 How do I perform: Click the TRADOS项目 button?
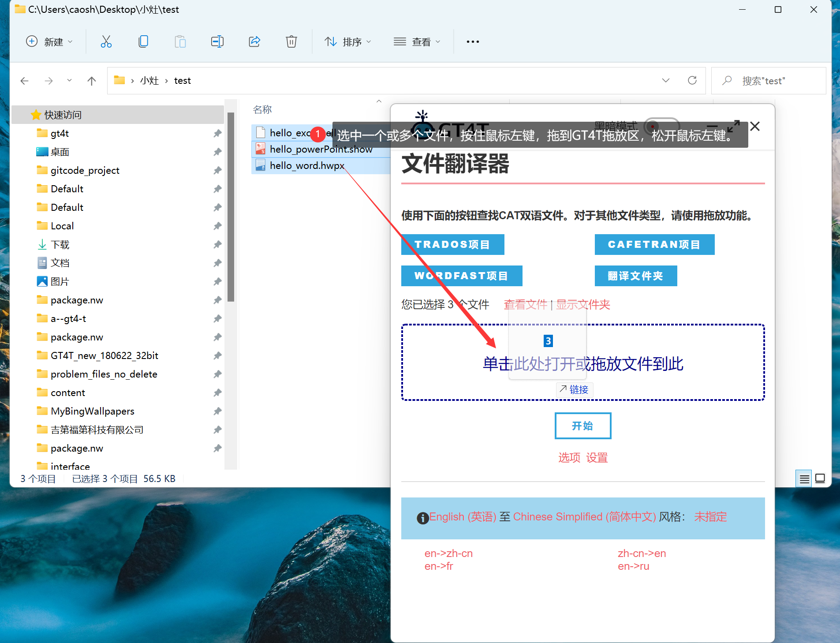click(x=452, y=244)
